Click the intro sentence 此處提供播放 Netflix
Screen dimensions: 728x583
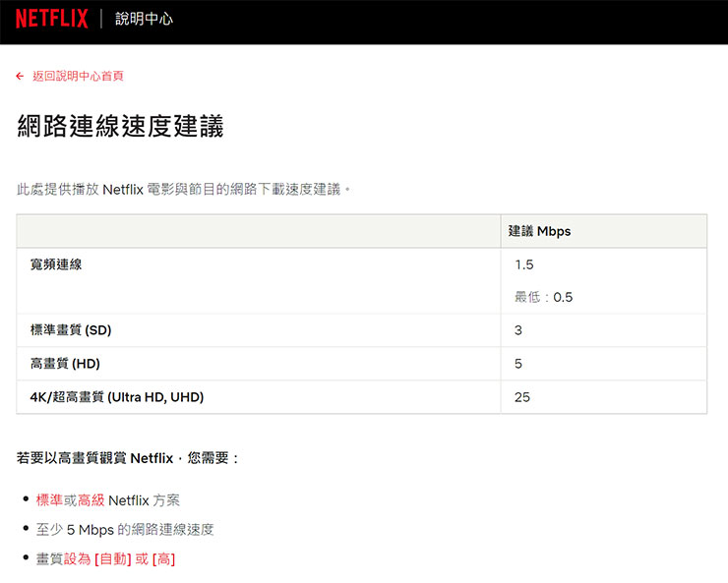click(x=183, y=189)
